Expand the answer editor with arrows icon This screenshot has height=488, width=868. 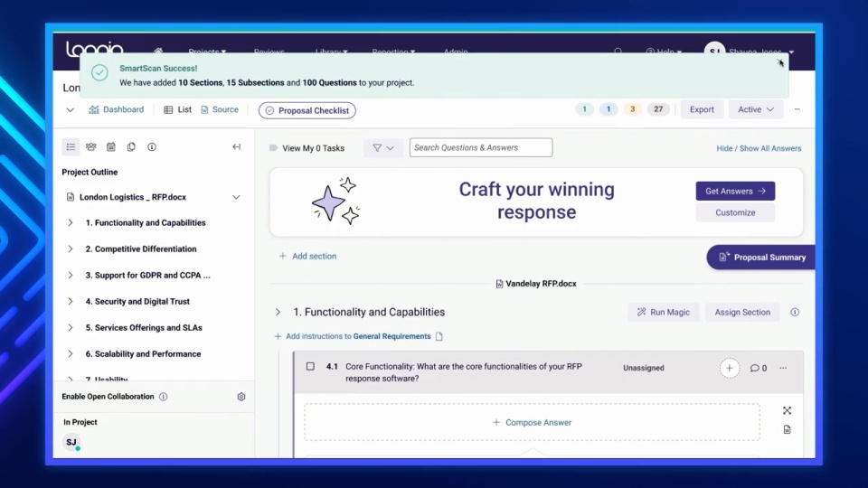(788, 410)
